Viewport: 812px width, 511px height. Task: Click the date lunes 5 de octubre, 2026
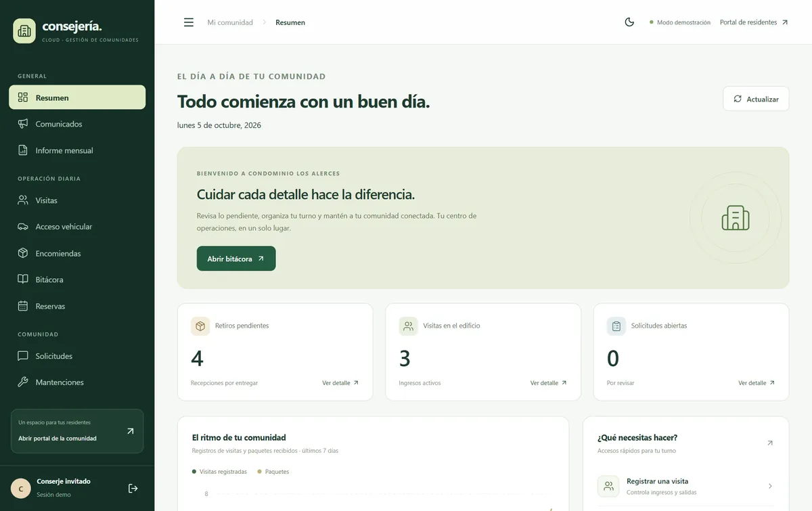tap(219, 125)
